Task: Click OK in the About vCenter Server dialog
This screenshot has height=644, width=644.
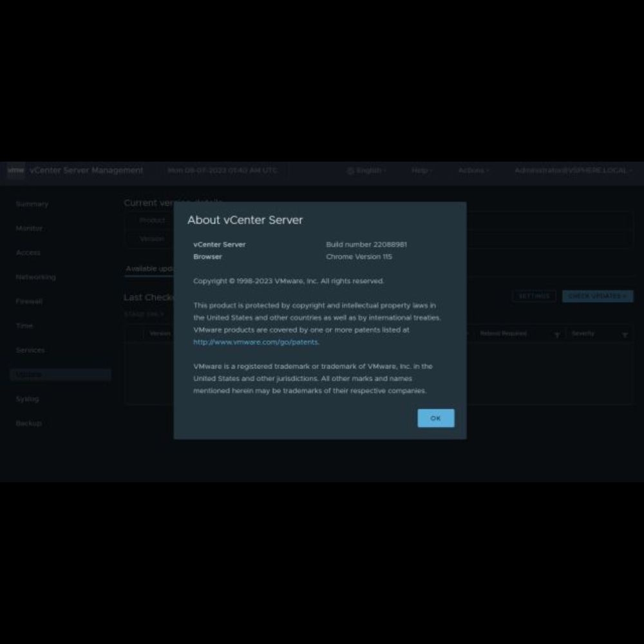Action: point(436,418)
